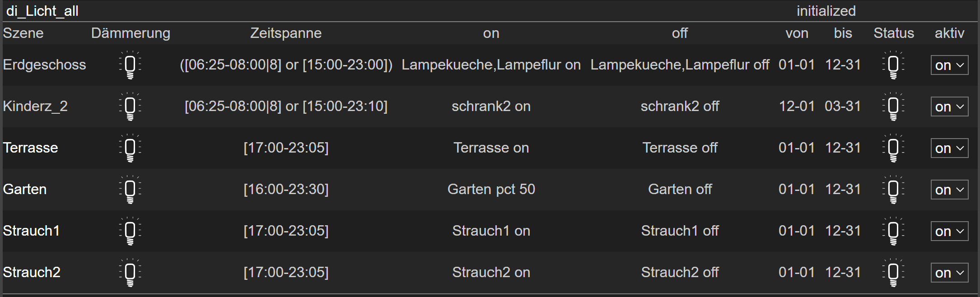The height and width of the screenshot is (297, 980).
Task: Click the Dämmerung bulb icon for Garten
Action: click(x=130, y=190)
